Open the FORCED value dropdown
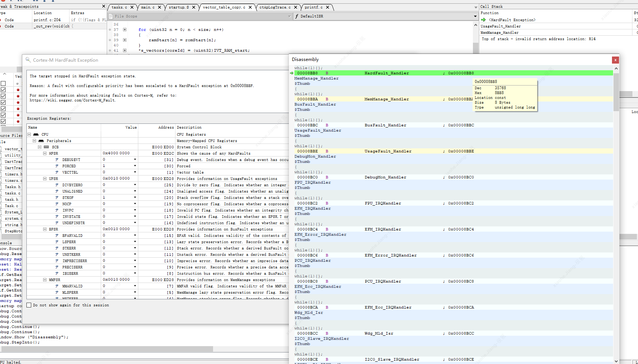Viewport: 638px width, 364px height. [x=135, y=166]
